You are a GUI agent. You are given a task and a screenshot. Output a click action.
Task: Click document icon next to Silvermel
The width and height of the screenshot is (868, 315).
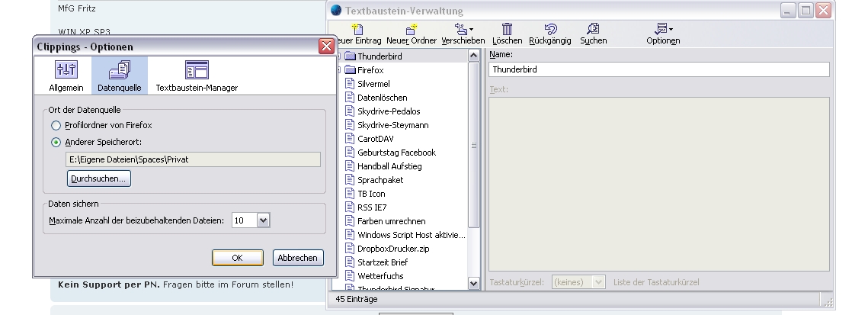(x=349, y=84)
